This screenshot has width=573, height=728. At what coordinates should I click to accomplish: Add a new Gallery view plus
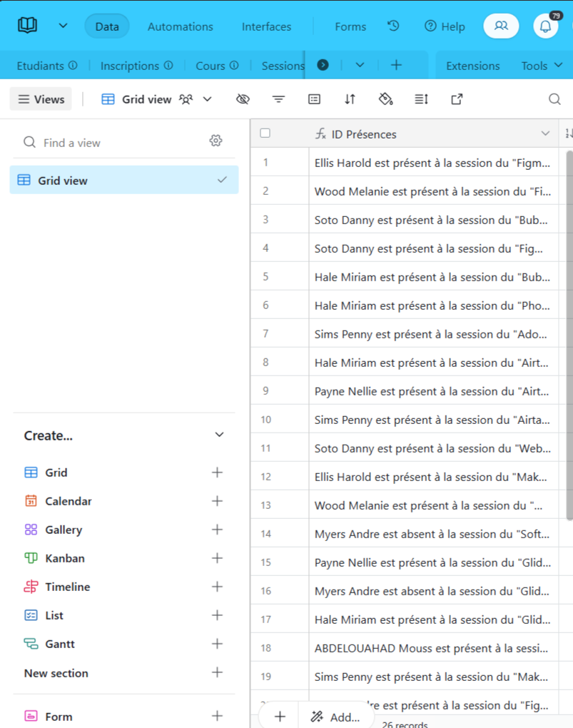(218, 530)
